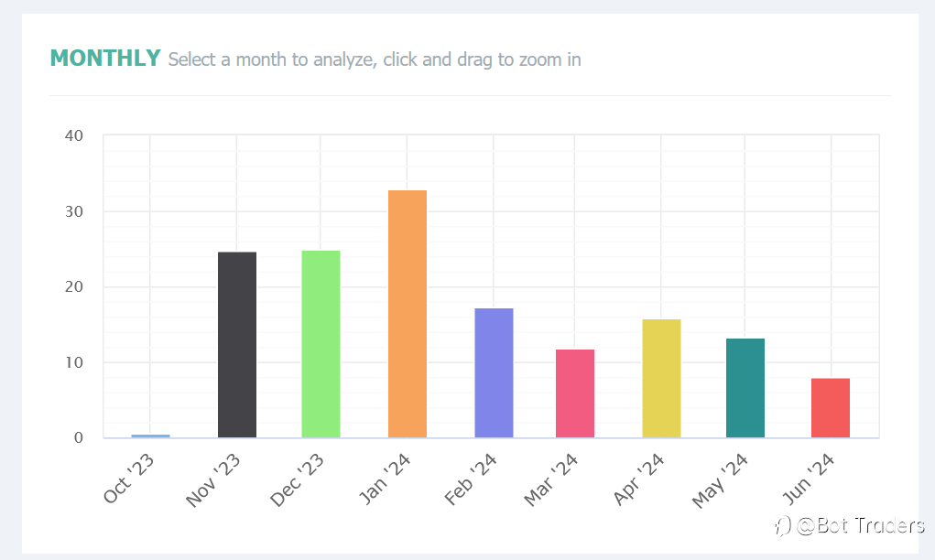The image size is (935, 560).
Task: Click the Mar '24 axis label
Action: click(550, 480)
